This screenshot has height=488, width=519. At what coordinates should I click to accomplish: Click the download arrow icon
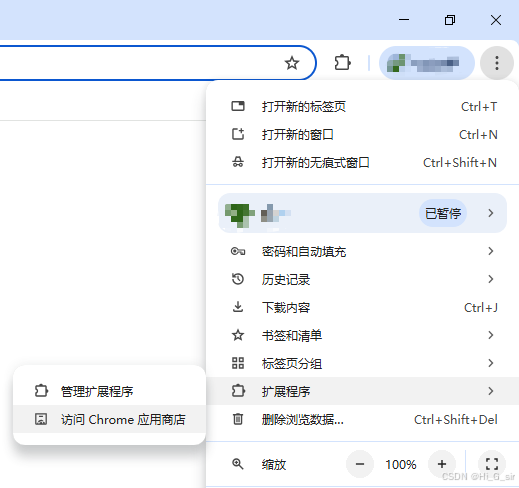238,307
